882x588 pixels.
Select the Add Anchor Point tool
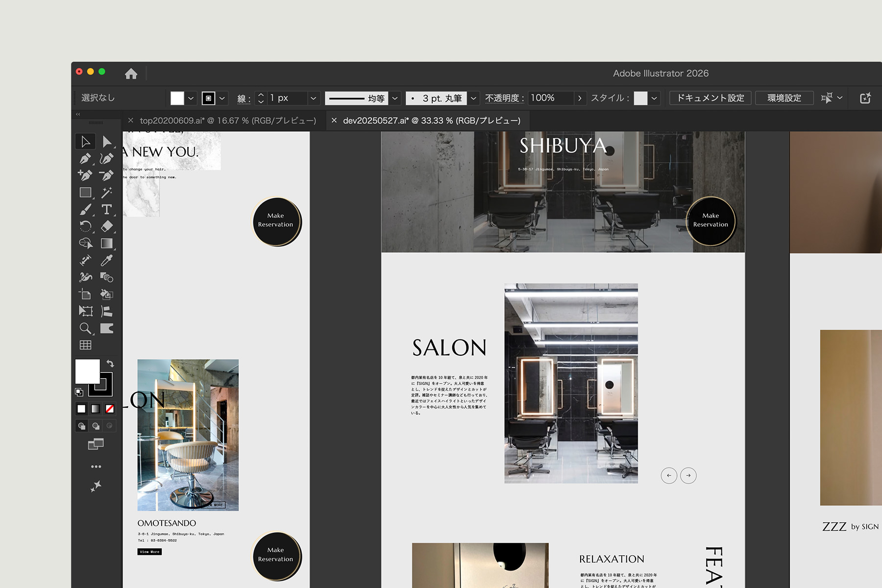click(x=85, y=175)
